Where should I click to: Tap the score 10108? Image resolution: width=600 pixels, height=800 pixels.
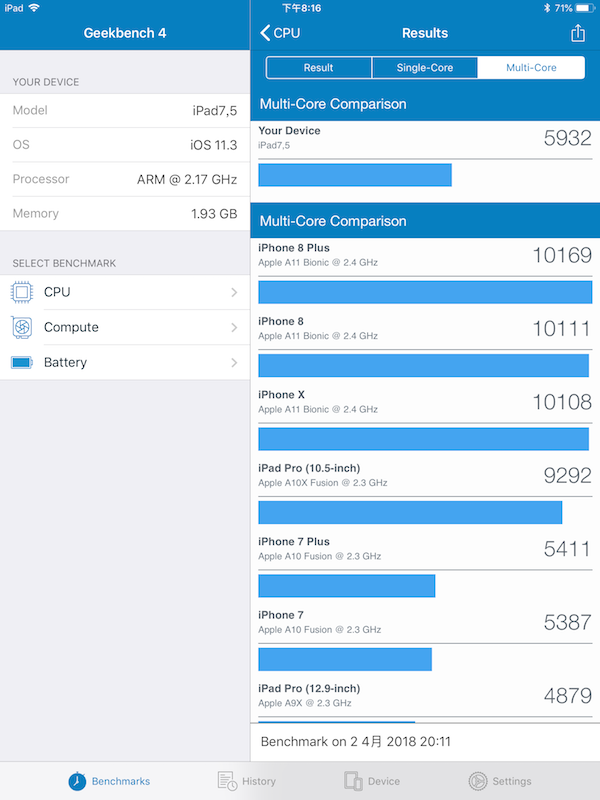click(x=562, y=403)
